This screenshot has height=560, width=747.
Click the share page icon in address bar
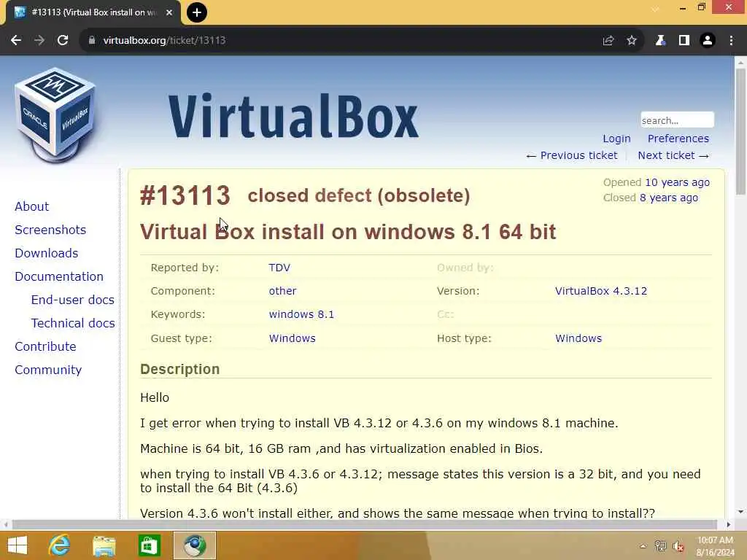608,41
